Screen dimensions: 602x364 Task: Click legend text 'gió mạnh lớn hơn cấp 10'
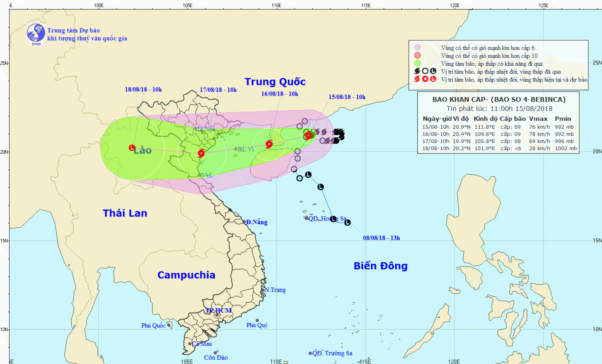(x=508, y=56)
